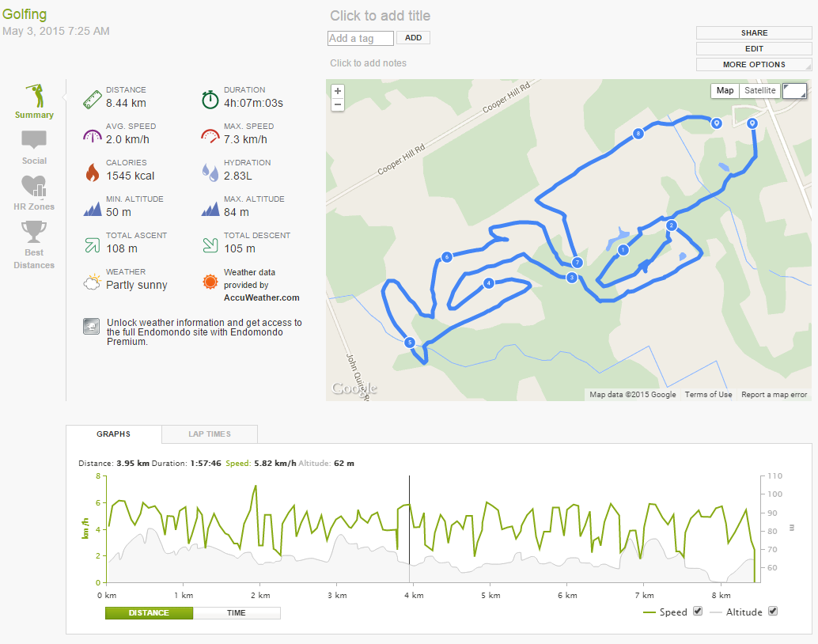Open the Social speech bubble icon
Viewport: 818px width, 644px height.
(34, 141)
